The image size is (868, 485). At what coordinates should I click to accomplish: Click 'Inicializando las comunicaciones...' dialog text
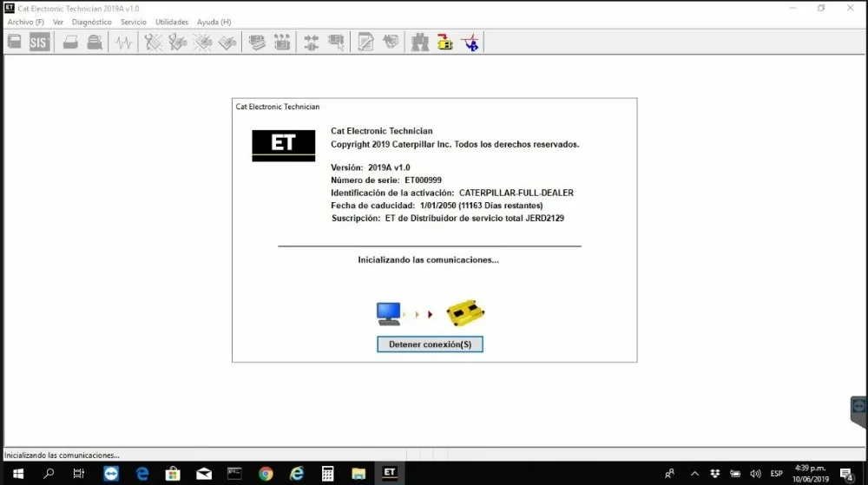[429, 260]
